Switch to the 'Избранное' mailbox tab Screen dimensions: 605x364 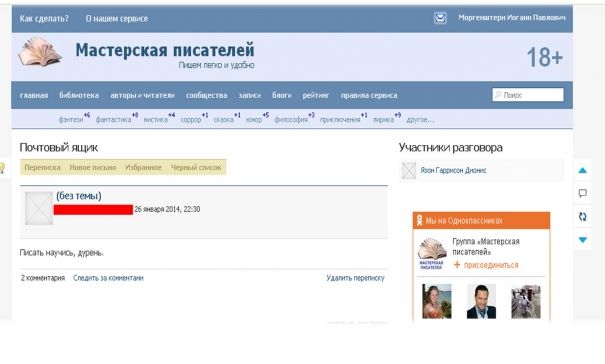[x=143, y=168]
